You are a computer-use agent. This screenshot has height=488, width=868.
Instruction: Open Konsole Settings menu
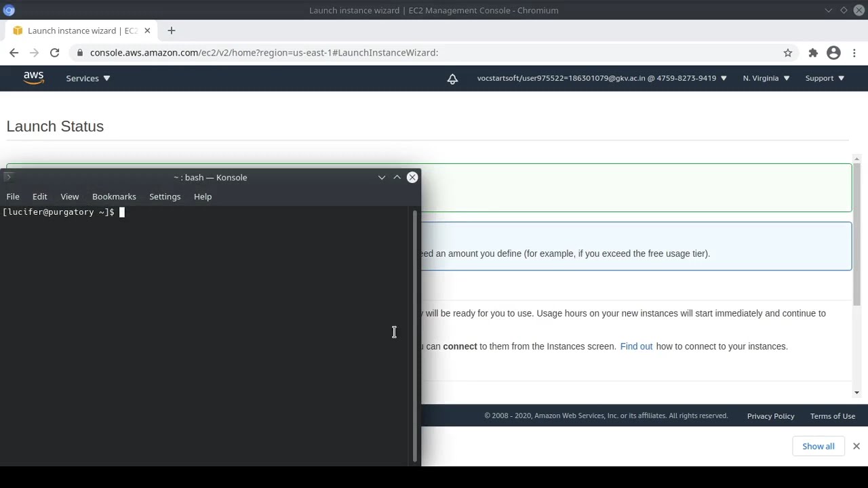click(165, 197)
